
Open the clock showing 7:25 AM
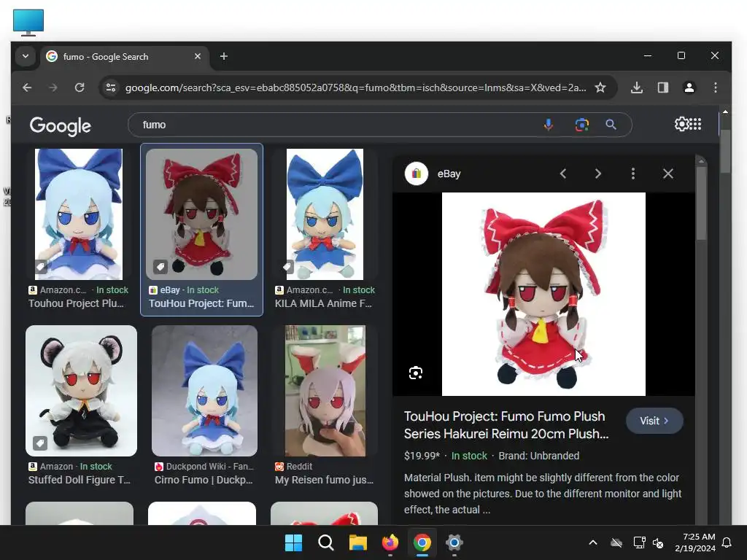coord(695,542)
